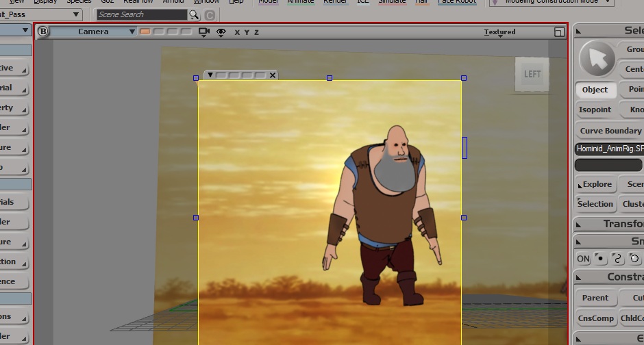Click the CnsComp button
The height and width of the screenshot is (345, 644).
[595, 318]
